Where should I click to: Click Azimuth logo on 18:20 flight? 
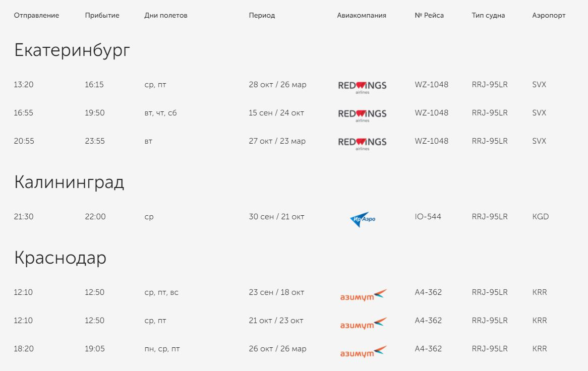(363, 351)
